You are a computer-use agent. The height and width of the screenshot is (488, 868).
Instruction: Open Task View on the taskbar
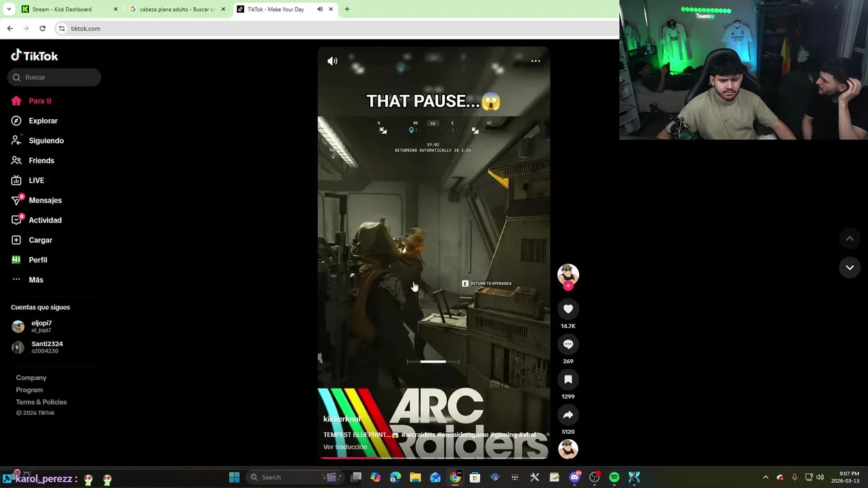coord(356,477)
